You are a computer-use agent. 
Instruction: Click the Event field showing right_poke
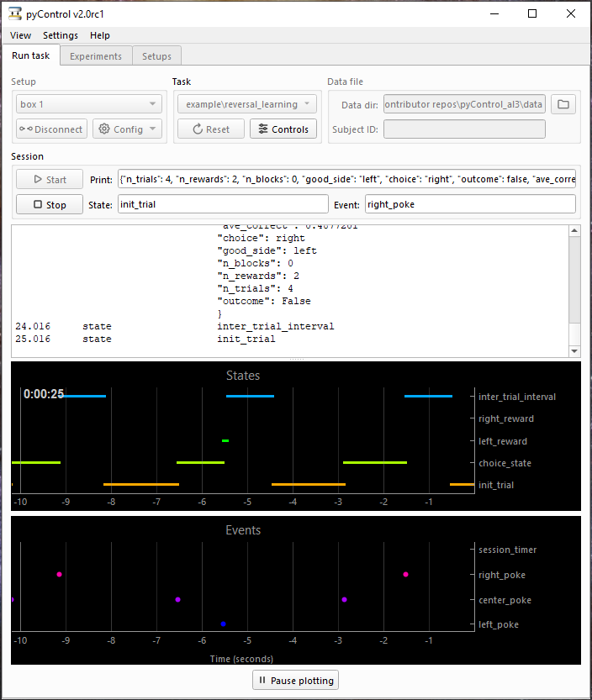pyautogui.click(x=470, y=204)
